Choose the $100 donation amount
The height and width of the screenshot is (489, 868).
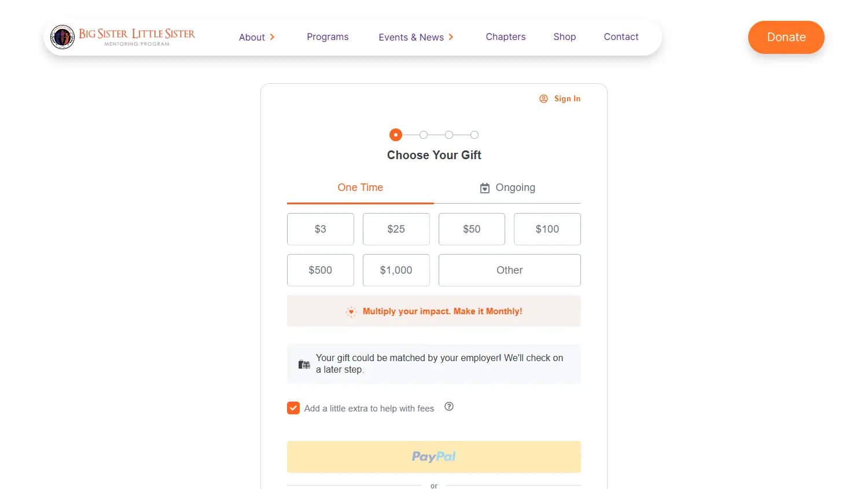(x=547, y=229)
